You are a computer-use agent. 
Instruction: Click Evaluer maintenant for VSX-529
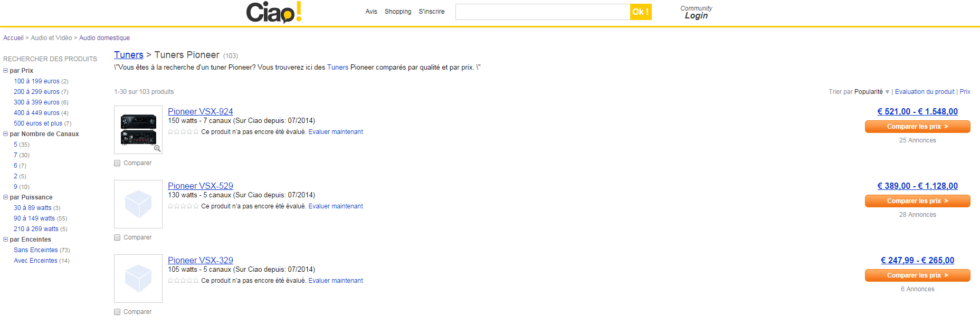336,206
